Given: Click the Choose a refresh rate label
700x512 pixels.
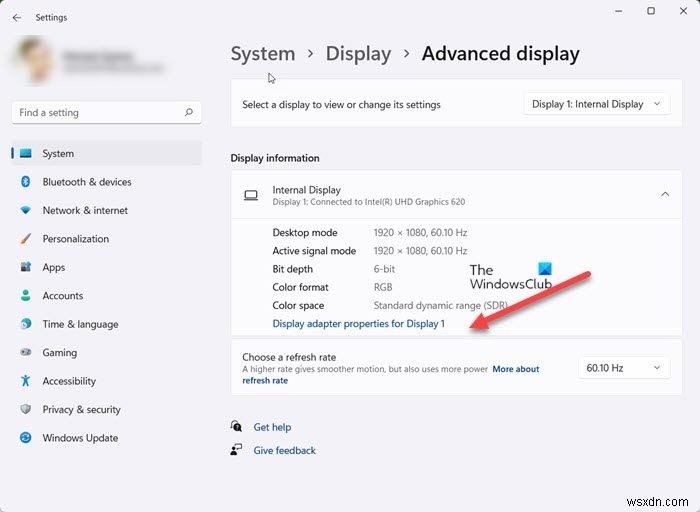Looking at the screenshot, I should tap(289, 357).
